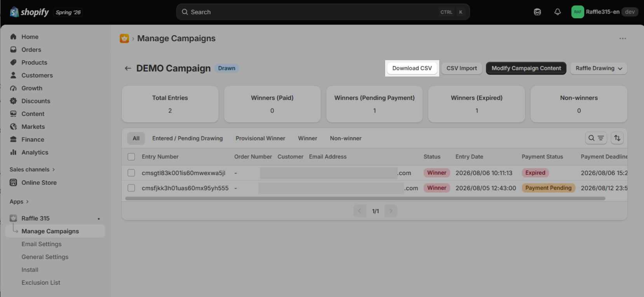Click the Raffle 315 app icon in sidebar

[14, 218]
